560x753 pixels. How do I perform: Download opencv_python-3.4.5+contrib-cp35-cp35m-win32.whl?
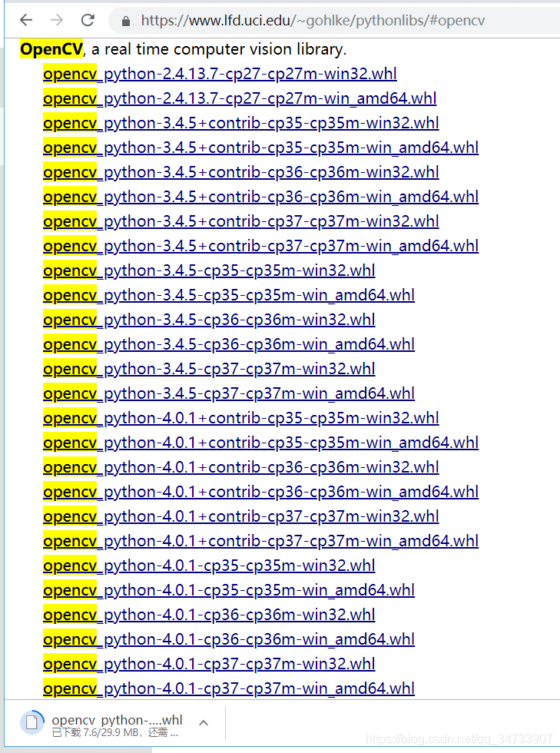(241, 123)
